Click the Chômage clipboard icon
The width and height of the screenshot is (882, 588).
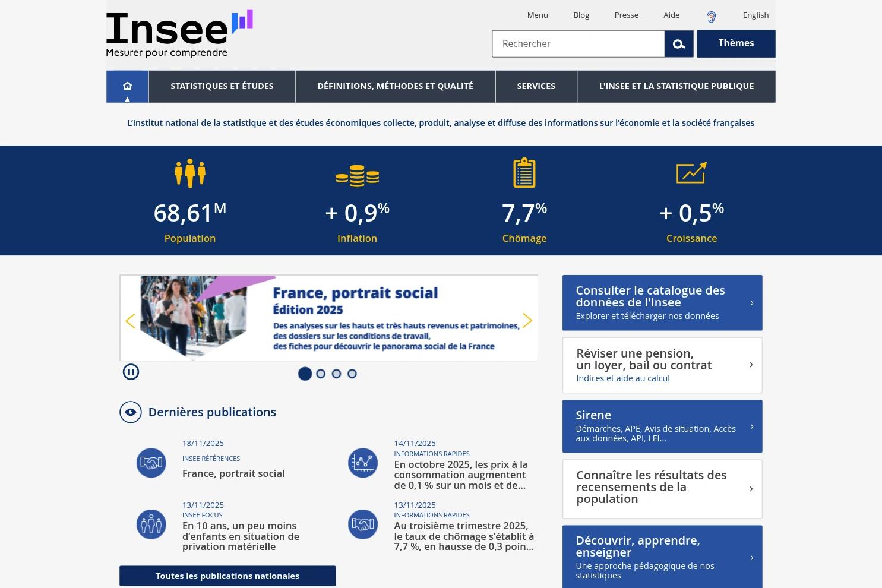click(524, 173)
